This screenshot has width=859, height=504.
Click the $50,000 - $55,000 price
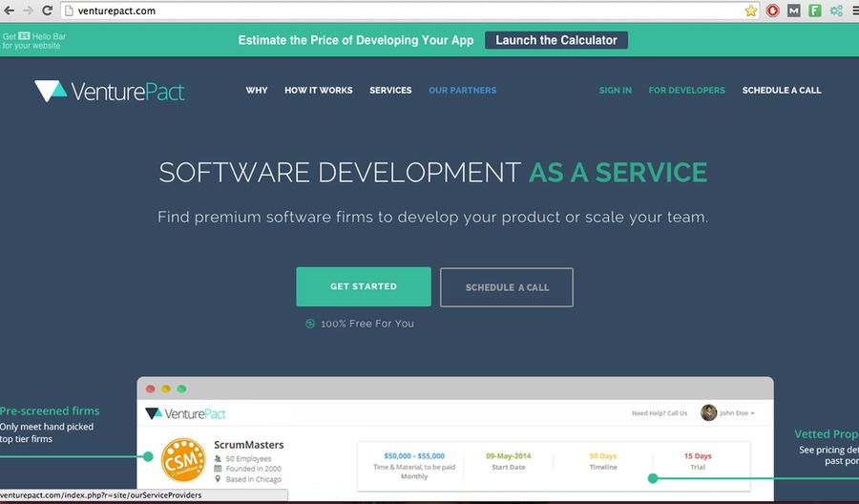[414, 455]
